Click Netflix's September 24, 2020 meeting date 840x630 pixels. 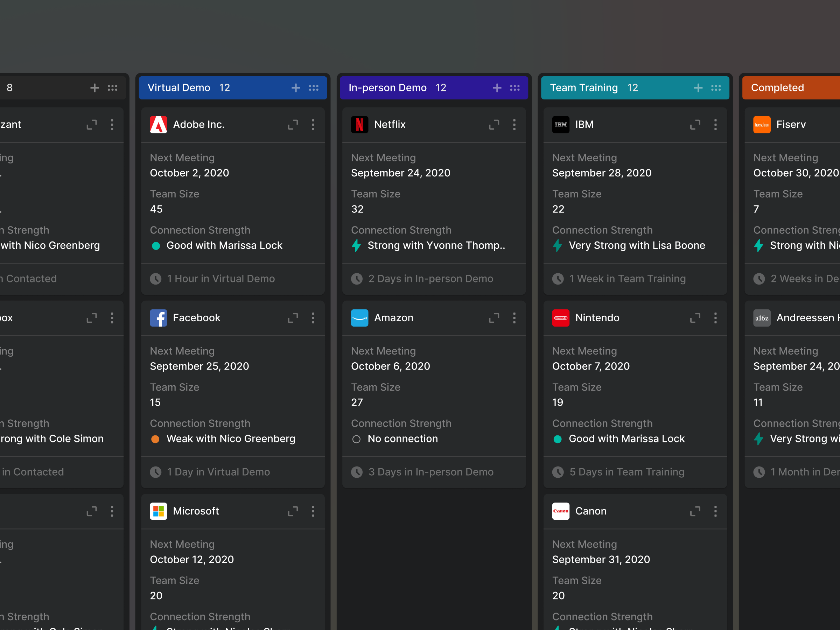tap(401, 173)
